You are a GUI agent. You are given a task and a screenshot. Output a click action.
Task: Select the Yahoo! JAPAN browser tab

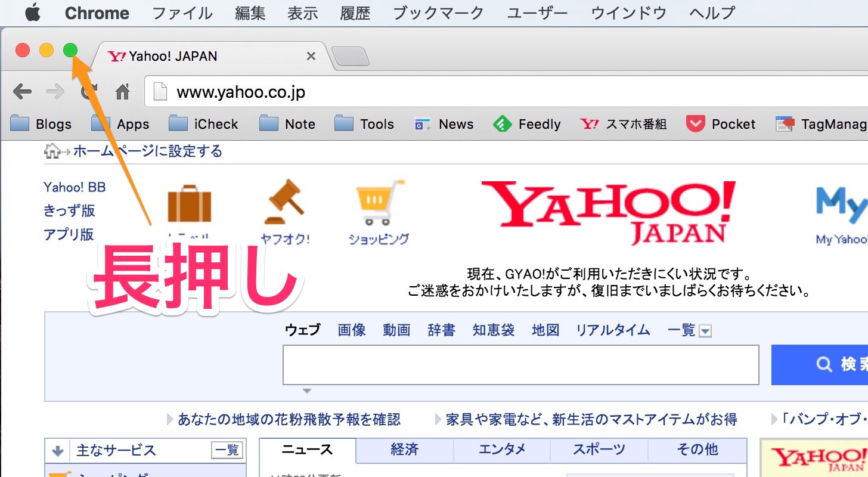pyautogui.click(x=210, y=56)
